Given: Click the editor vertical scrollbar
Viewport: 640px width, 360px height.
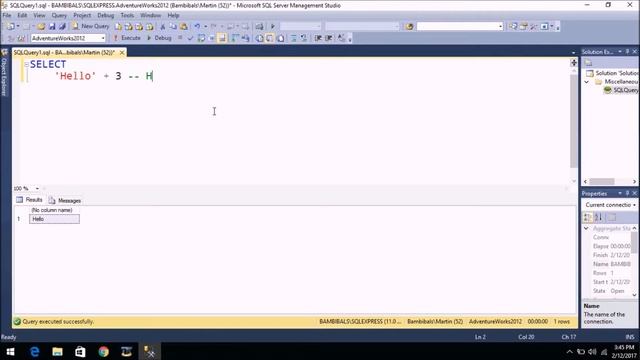Looking at the screenshot, I should coord(574,121).
